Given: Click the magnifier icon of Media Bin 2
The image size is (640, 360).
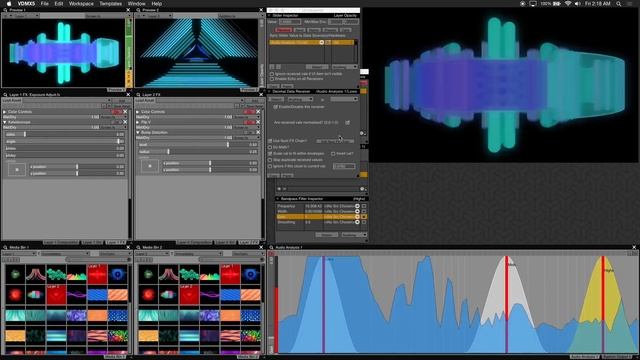Looking at the screenshot, I should (x=138, y=247).
